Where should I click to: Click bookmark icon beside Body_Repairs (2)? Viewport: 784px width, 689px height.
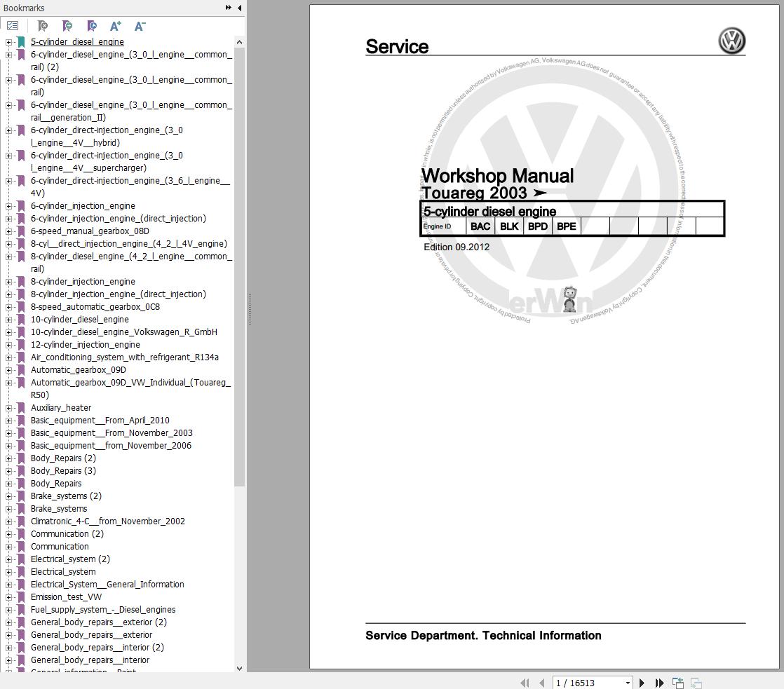pos(21,458)
